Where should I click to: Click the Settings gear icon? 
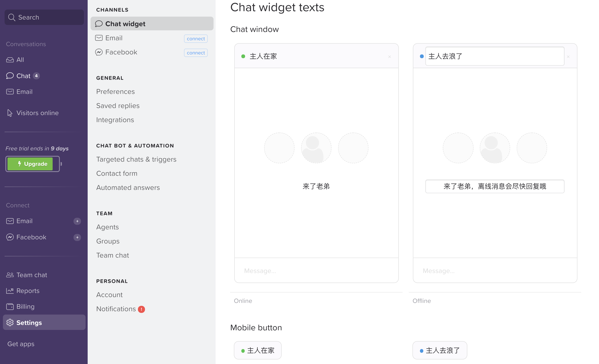click(10, 322)
